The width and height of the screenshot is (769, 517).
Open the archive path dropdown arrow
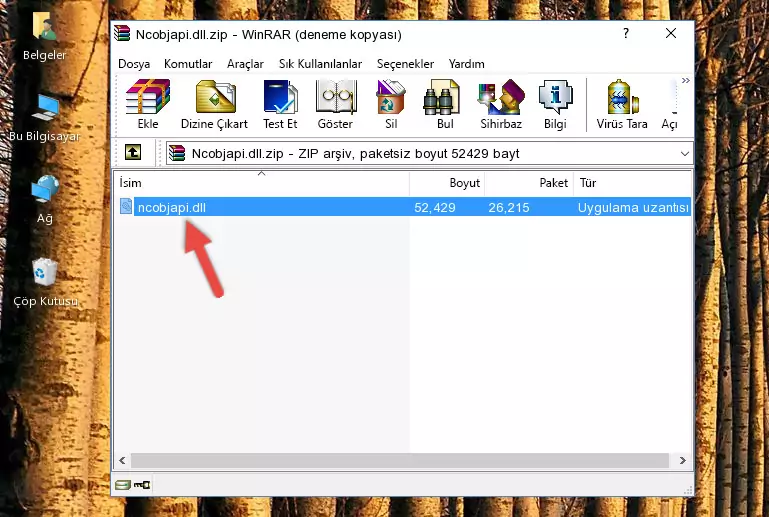coord(685,154)
